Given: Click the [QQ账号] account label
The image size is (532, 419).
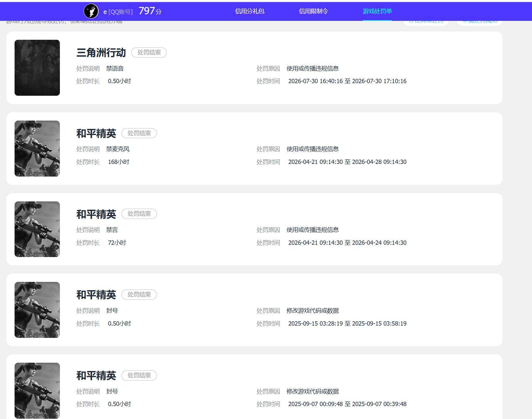Looking at the screenshot, I should [x=120, y=12].
